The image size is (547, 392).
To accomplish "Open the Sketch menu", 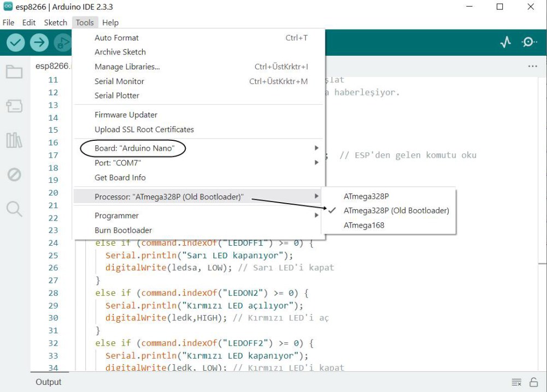I will click(x=56, y=22).
